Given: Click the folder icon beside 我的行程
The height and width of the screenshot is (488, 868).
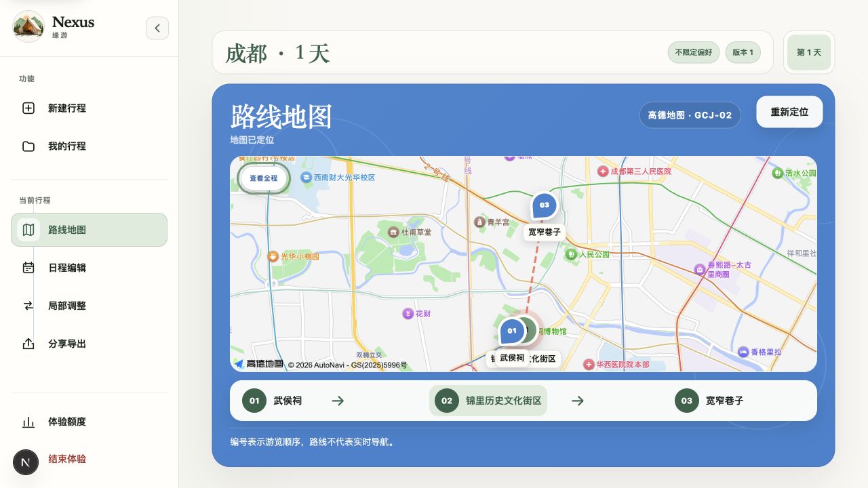Looking at the screenshot, I should (28, 146).
